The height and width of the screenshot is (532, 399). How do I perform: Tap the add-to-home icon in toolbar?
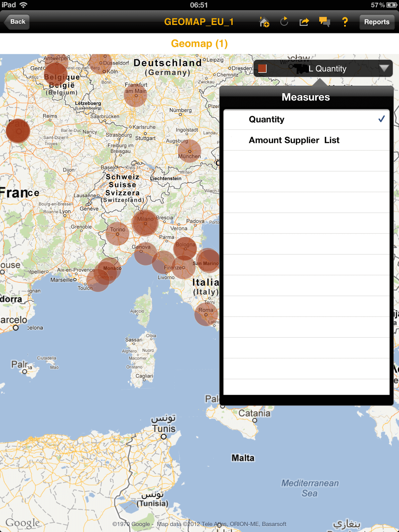pyautogui.click(x=264, y=22)
